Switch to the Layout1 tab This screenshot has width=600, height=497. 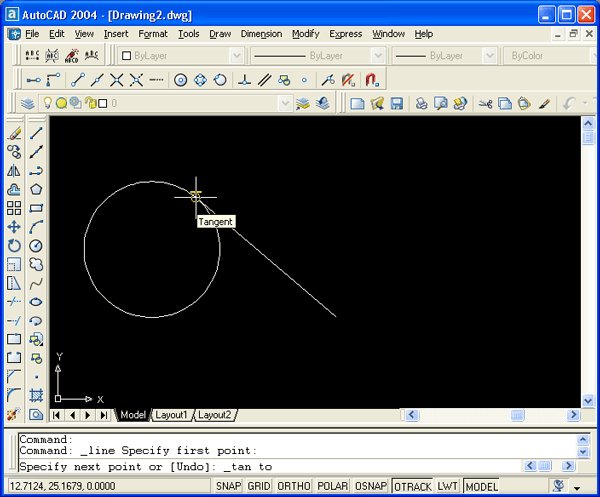coord(170,415)
